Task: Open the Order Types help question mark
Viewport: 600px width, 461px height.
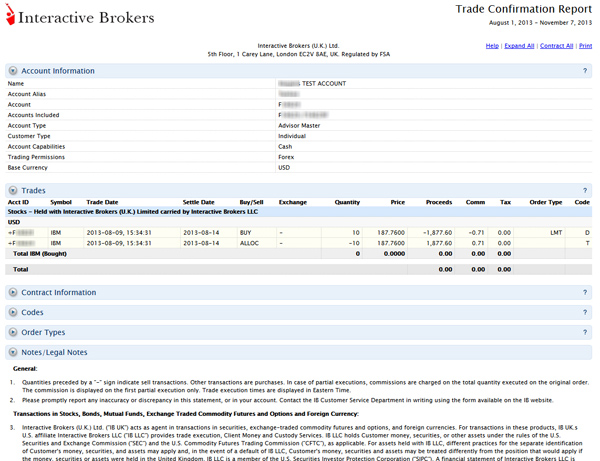Action: tap(585, 332)
